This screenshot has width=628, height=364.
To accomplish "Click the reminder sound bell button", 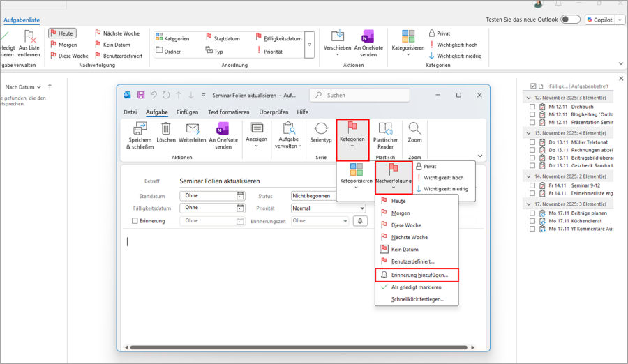I will point(360,220).
